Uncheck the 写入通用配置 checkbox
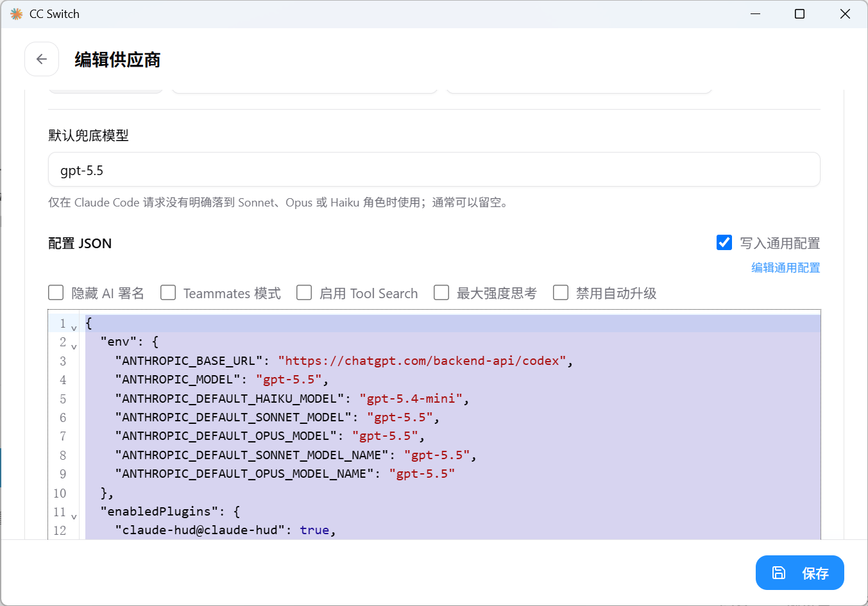The width and height of the screenshot is (868, 606). point(724,242)
